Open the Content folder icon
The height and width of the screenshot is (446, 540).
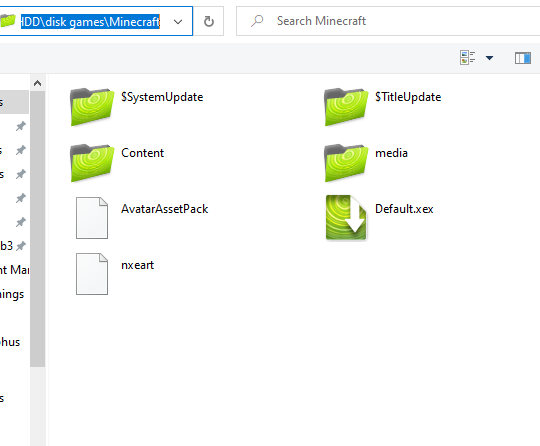[92, 163]
